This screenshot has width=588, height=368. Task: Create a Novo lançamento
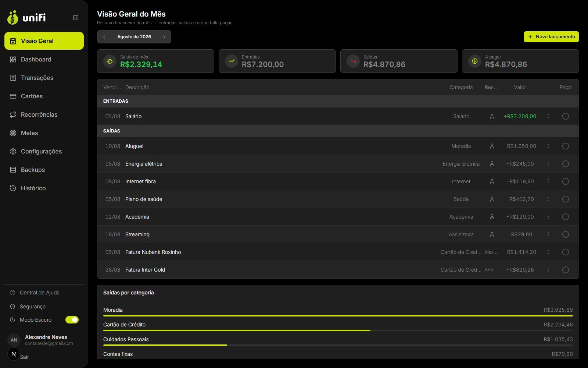pyautogui.click(x=551, y=37)
